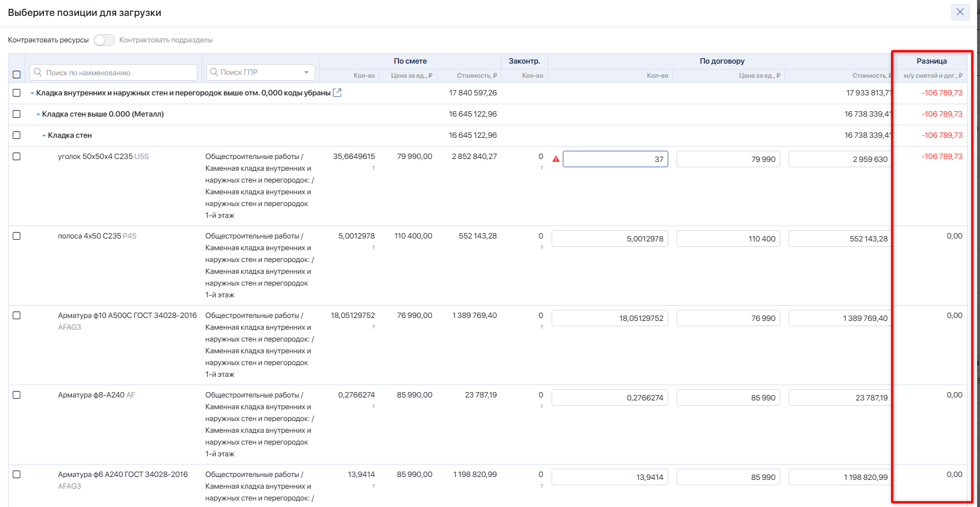Click the По договору column group header
This screenshot has width=980, height=507.
tap(722, 61)
